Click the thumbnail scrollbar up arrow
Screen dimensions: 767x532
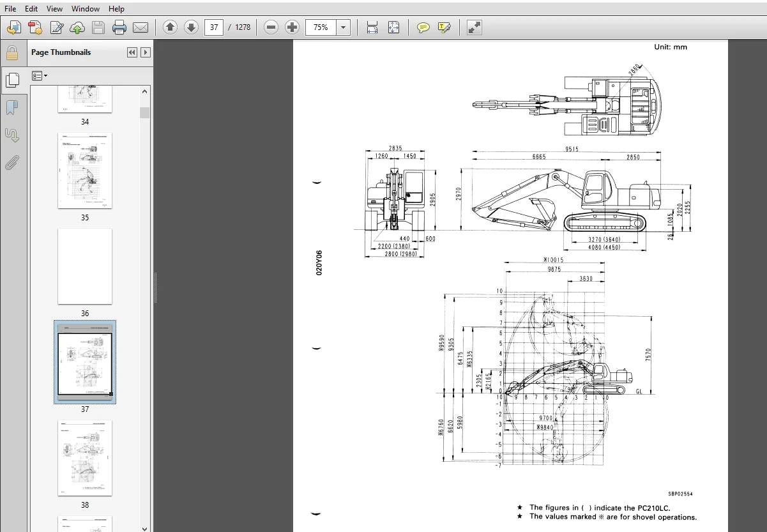[145, 91]
